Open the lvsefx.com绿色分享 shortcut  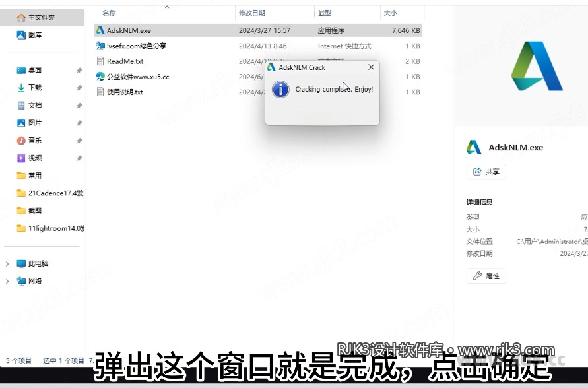(x=137, y=46)
